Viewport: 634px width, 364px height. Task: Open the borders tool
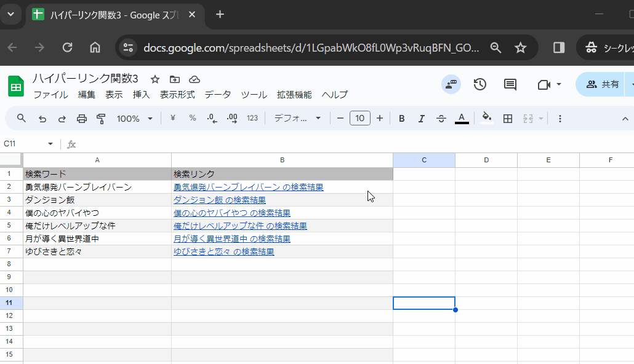(x=508, y=119)
